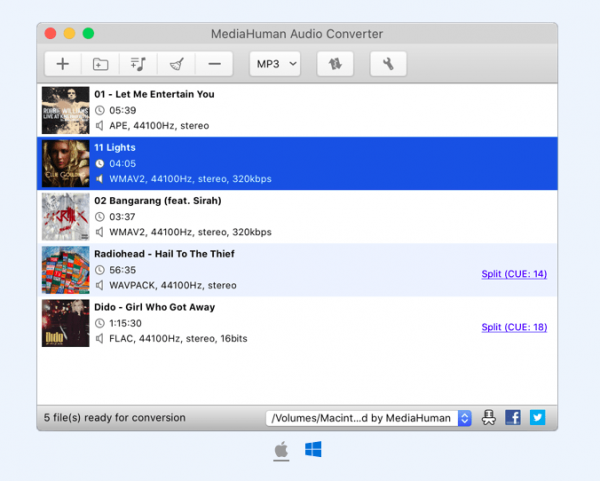Click the album thumbnail for Let Me Entertain You
This screenshot has height=481, width=600.
coord(65,110)
